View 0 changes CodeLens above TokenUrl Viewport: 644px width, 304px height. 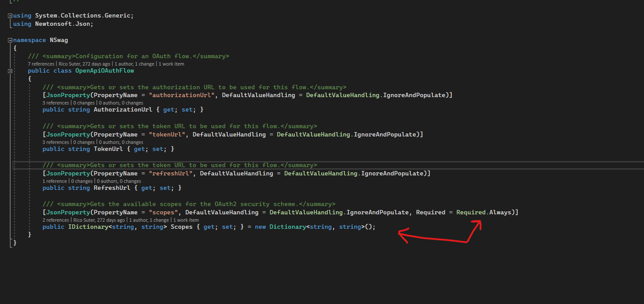[x=84, y=142]
